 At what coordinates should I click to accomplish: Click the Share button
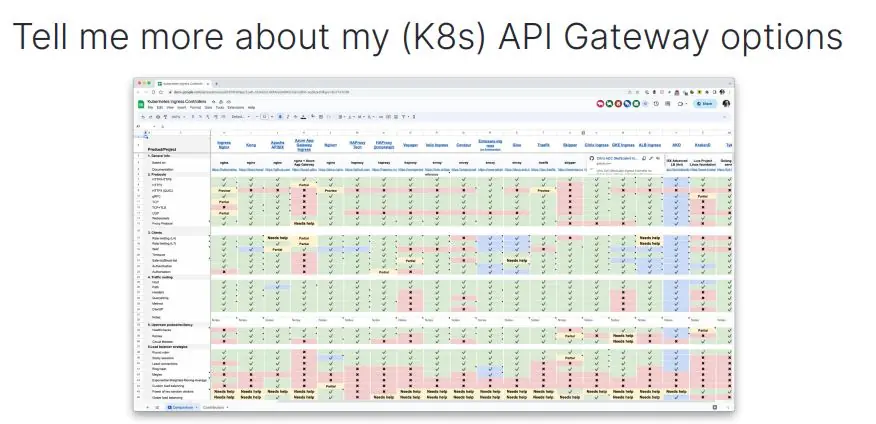pyautogui.click(x=704, y=103)
